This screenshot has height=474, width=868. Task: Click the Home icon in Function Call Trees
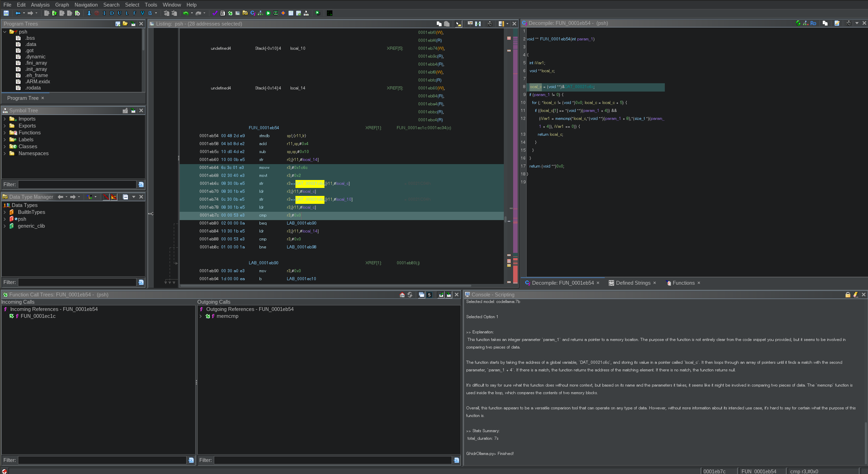click(402, 295)
